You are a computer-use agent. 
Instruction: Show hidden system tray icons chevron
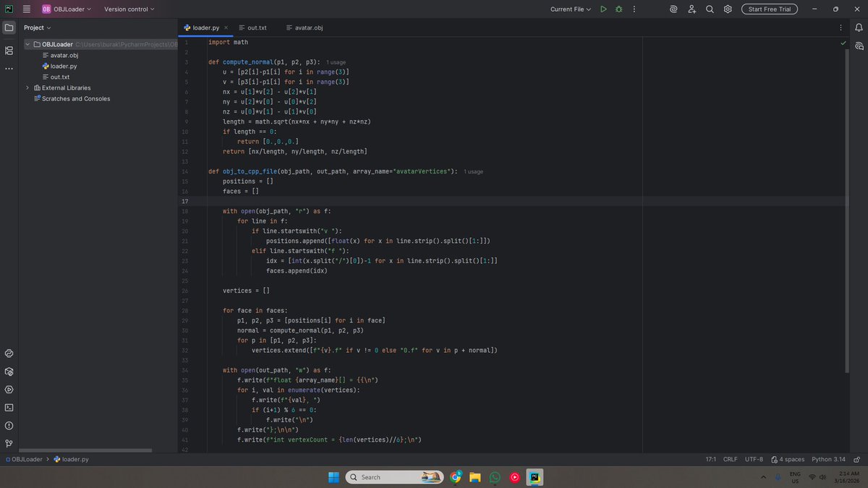click(765, 477)
